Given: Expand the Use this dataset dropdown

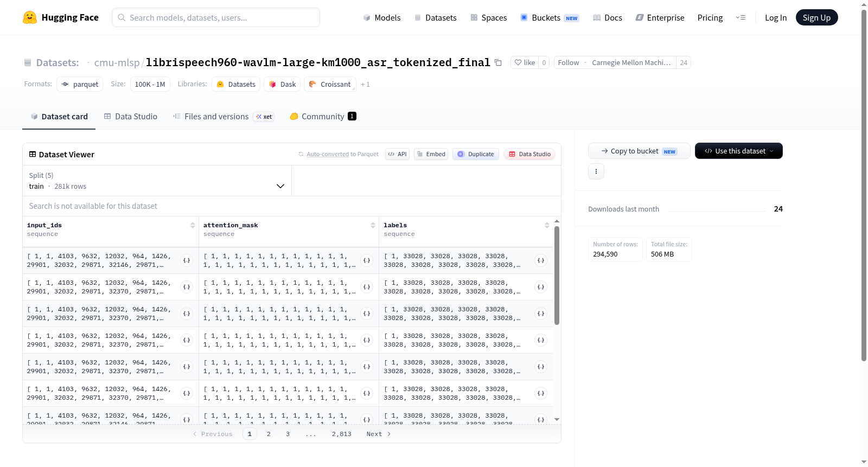Looking at the screenshot, I should (x=739, y=151).
